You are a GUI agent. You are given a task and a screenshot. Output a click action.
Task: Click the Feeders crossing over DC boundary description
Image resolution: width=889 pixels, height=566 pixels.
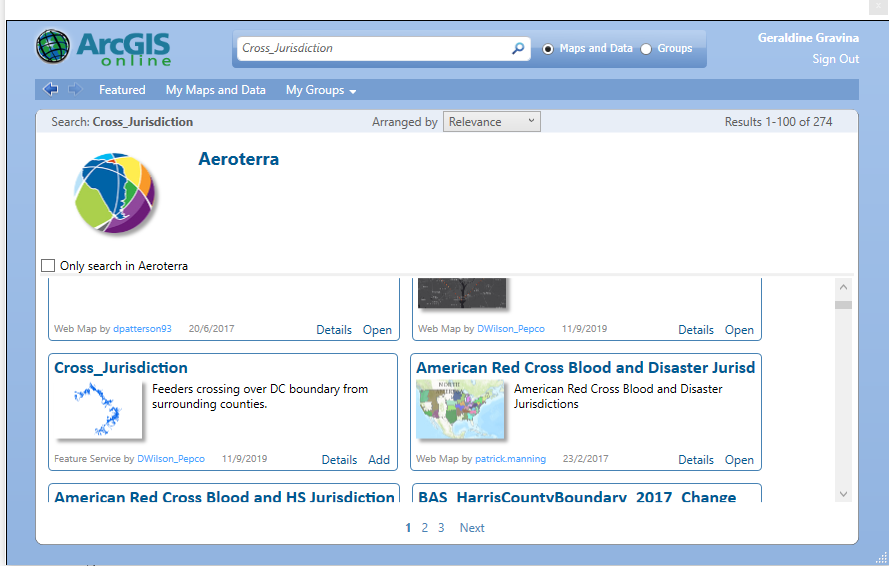click(x=260, y=396)
